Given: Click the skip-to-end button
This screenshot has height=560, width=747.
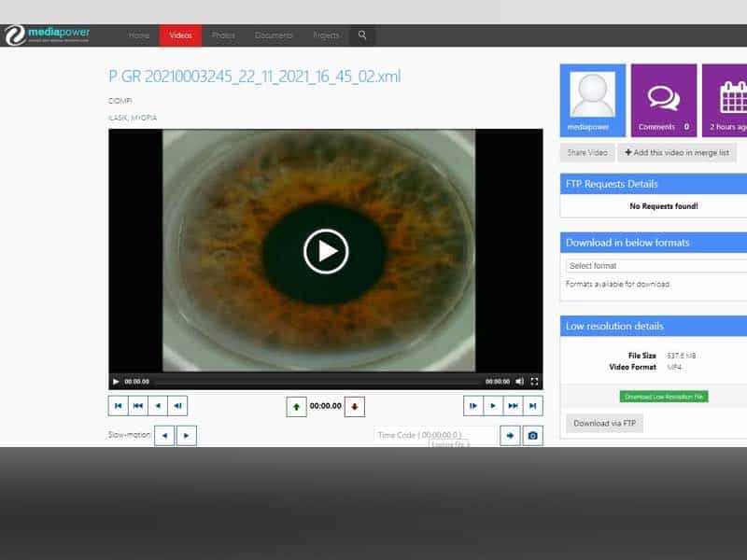Looking at the screenshot, I should 532,405.
